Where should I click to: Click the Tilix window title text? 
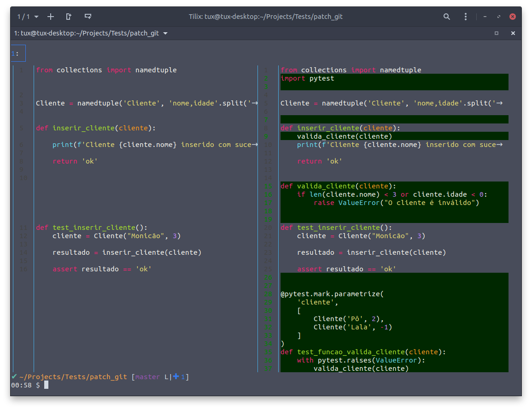click(266, 17)
